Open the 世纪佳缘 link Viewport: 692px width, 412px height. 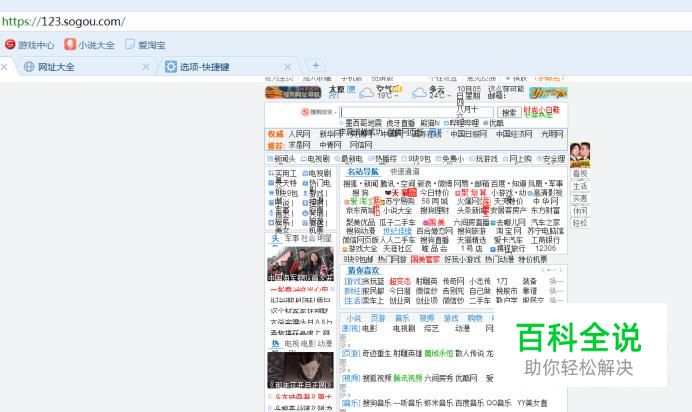coord(397,231)
